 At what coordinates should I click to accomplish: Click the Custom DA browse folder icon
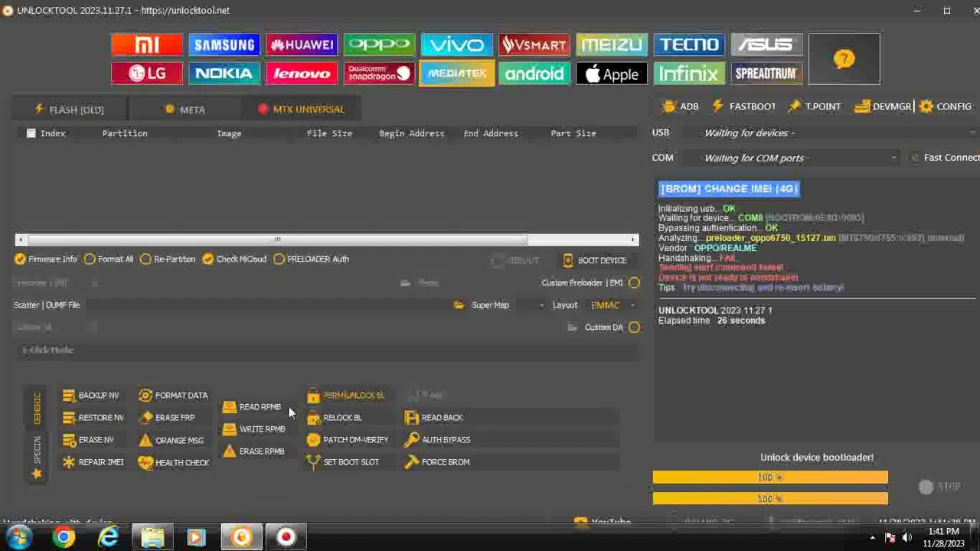[572, 328]
